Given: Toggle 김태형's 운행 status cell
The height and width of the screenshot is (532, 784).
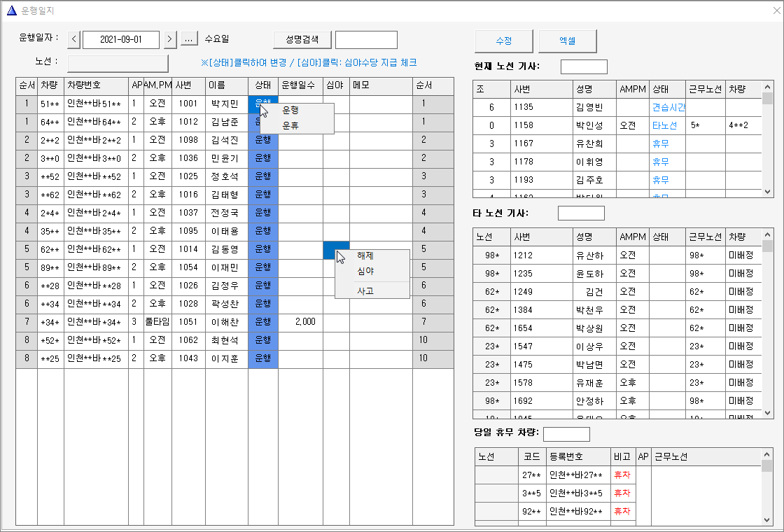Looking at the screenshot, I should point(263,195).
